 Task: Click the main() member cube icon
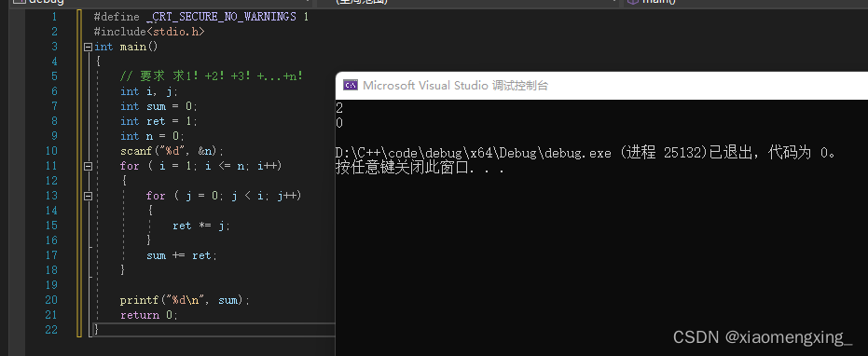point(632,2)
